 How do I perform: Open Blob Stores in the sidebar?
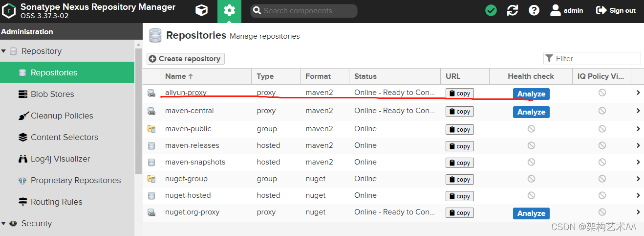coord(52,94)
